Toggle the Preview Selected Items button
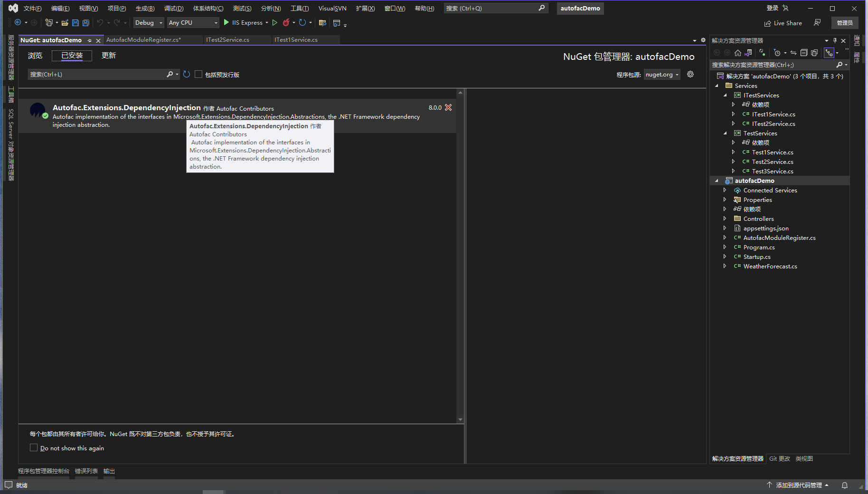This screenshot has width=868, height=494. pyautogui.click(x=829, y=53)
